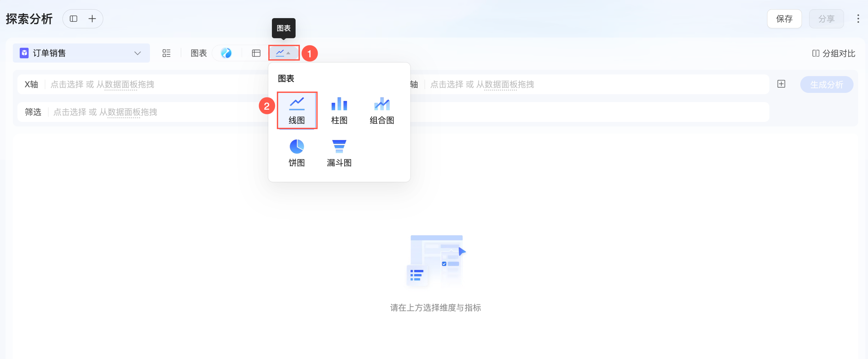The height and width of the screenshot is (359, 868).
Task: Click the 分享 share button
Action: [x=826, y=19]
